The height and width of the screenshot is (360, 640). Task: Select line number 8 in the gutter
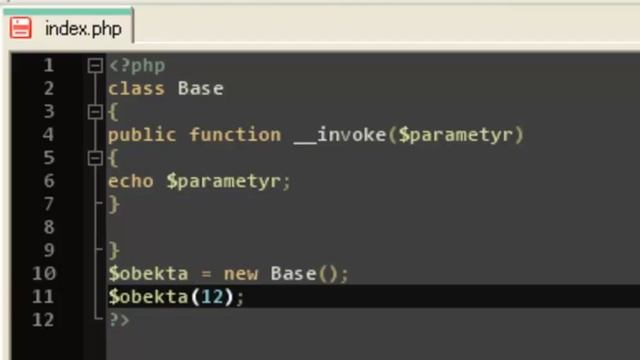[49, 227]
